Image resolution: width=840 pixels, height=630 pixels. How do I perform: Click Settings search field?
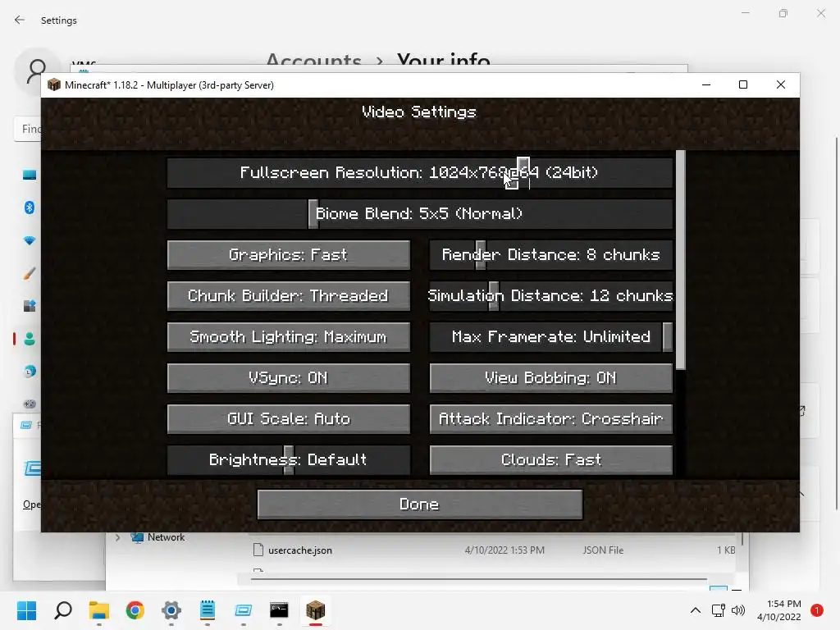pyautogui.click(x=28, y=129)
